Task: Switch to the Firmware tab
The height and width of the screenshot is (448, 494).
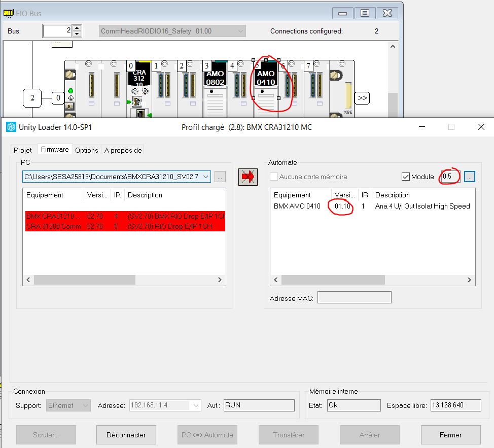Action: click(55, 149)
